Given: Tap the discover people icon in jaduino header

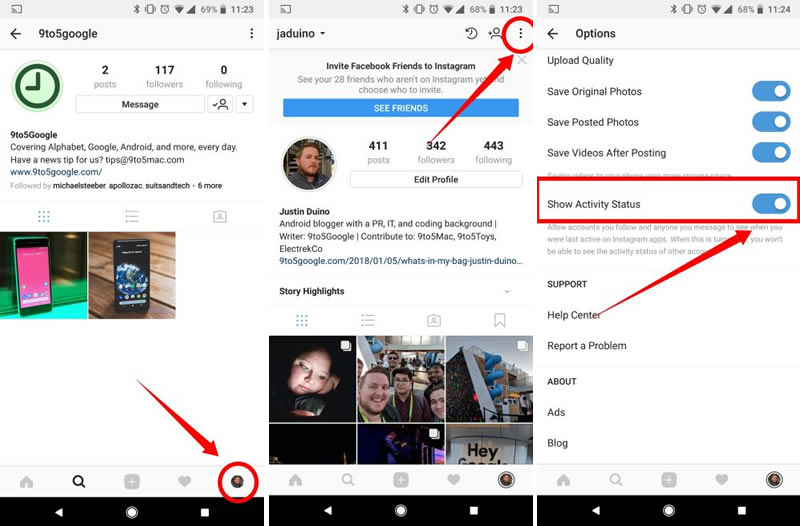Looking at the screenshot, I should [495, 34].
